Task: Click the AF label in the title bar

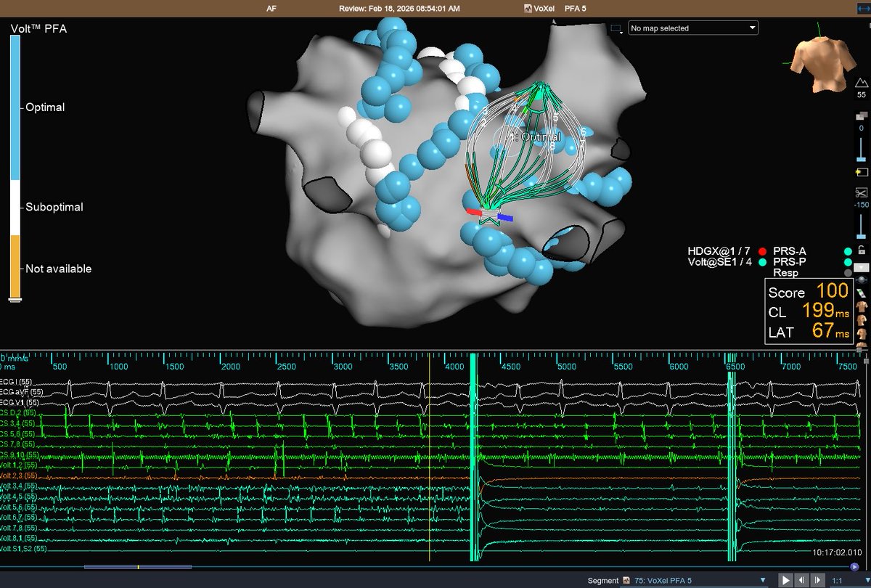Action: pyautogui.click(x=271, y=9)
